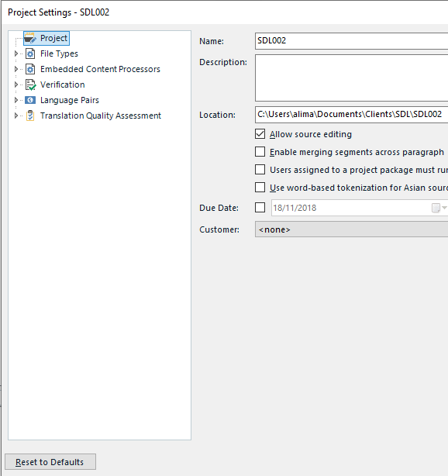Screen dimensions: 448x476
Task: Click the Verification checkmark document icon
Action: pyautogui.click(x=30, y=85)
